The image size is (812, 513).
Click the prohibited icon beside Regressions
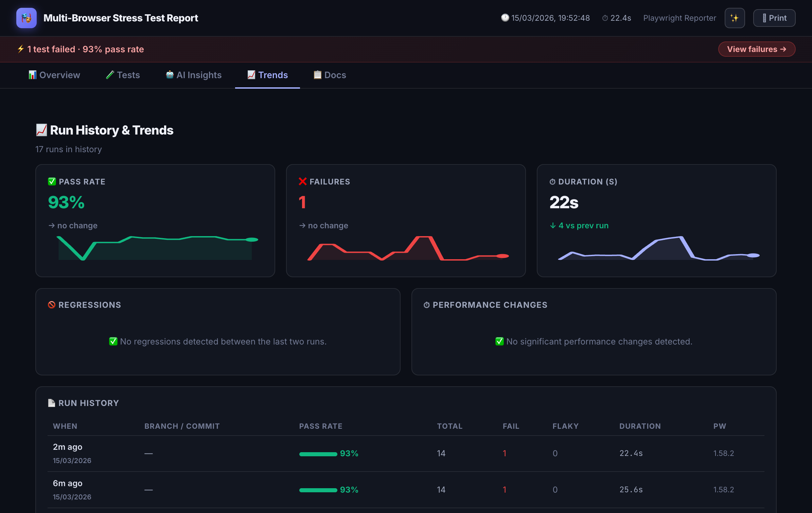(52, 305)
